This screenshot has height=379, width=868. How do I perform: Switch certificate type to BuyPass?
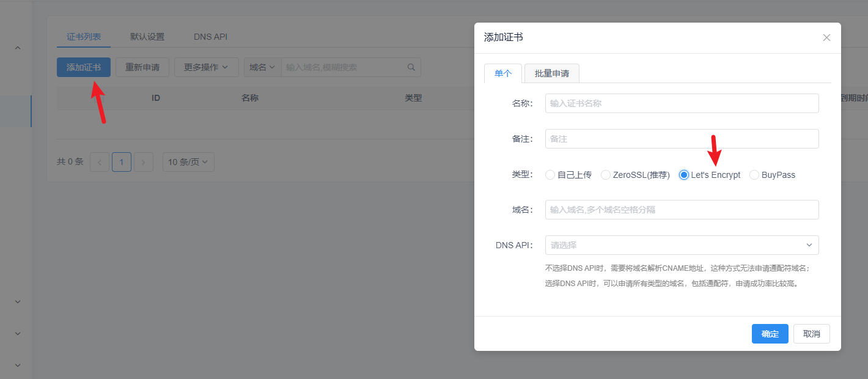754,175
